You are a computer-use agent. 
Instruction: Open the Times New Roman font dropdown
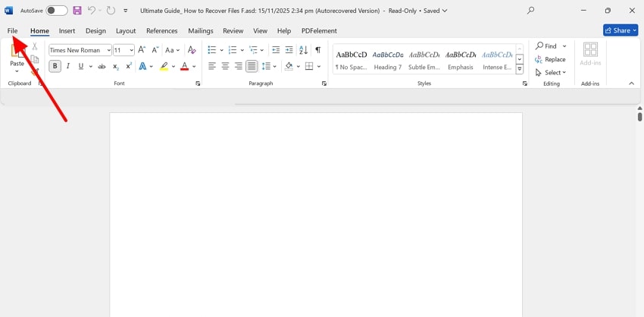click(x=109, y=50)
